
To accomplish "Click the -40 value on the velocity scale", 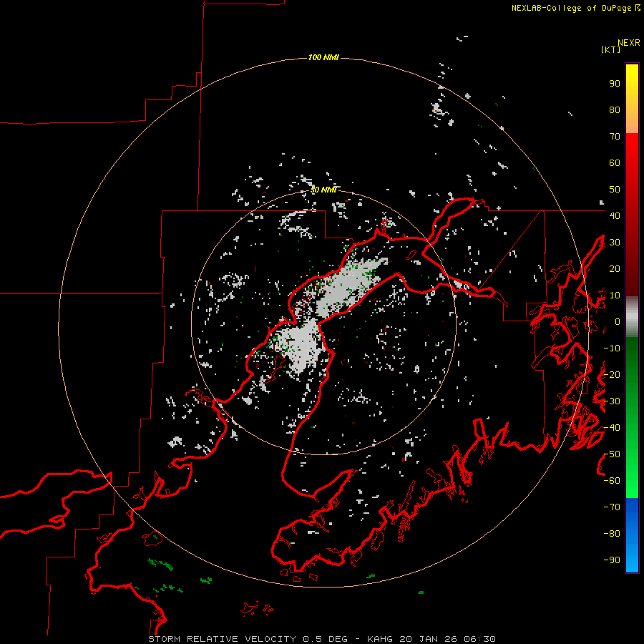I will coord(612,428).
